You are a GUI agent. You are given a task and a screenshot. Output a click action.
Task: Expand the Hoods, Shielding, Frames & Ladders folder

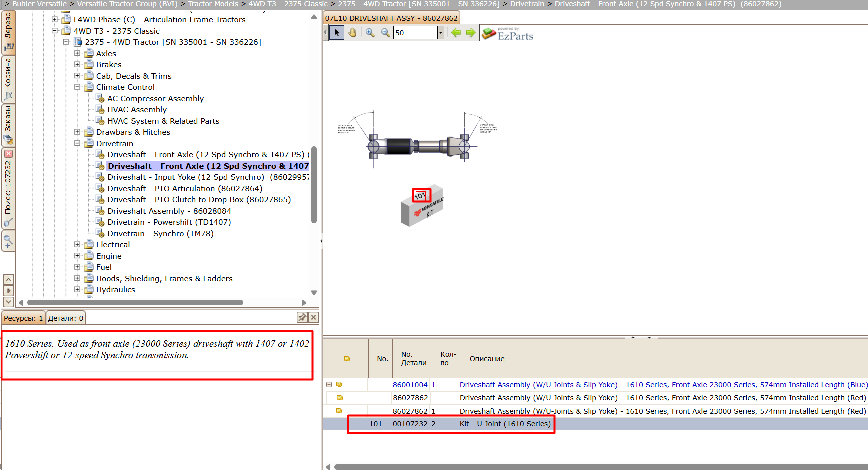pos(77,278)
